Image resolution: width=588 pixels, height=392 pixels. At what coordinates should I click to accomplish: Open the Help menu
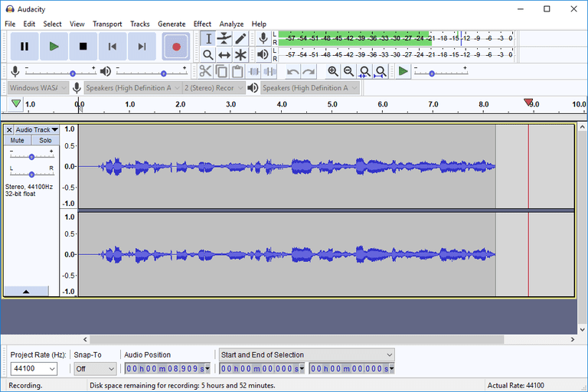(x=259, y=24)
